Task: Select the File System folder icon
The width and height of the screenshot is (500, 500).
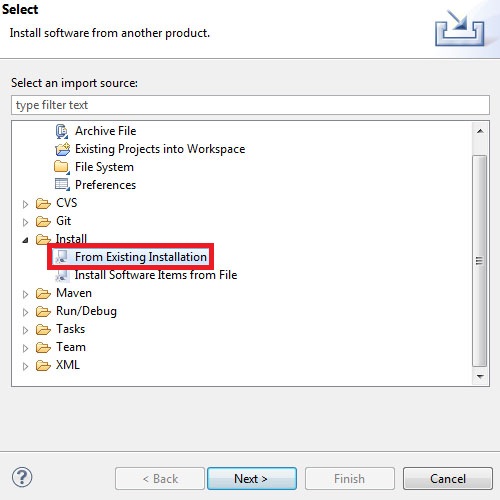Action: click(62, 167)
